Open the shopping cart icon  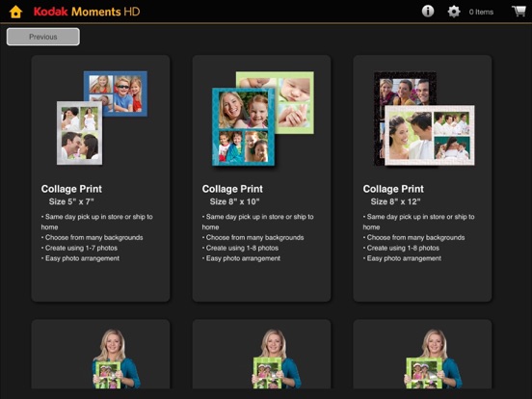coord(519,12)
